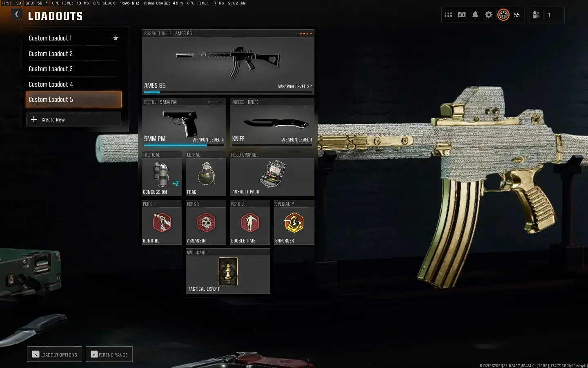Open the grid apps menu icon
The image size is (588, 368).
click(x=448, y=15)
